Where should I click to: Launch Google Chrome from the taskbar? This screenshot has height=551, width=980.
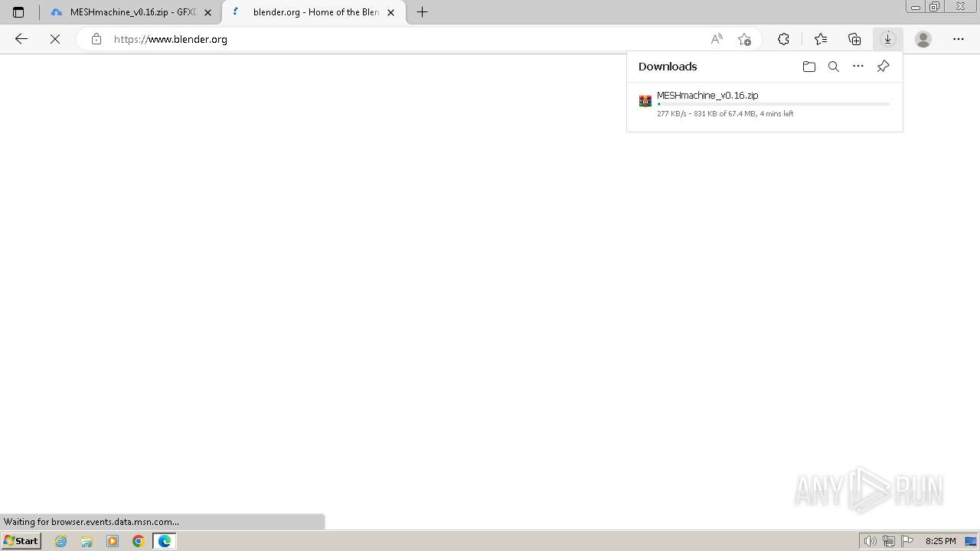tap(139, 541)
